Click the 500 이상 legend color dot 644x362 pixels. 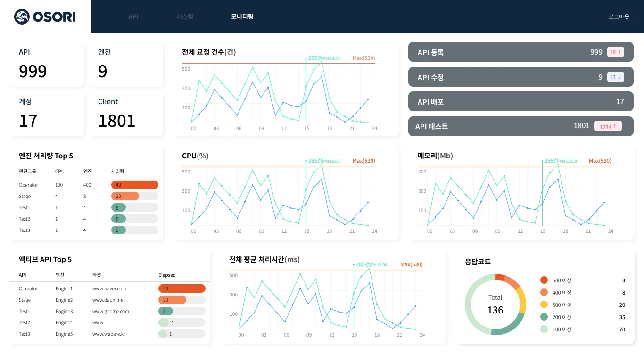(x=544, y=280)
